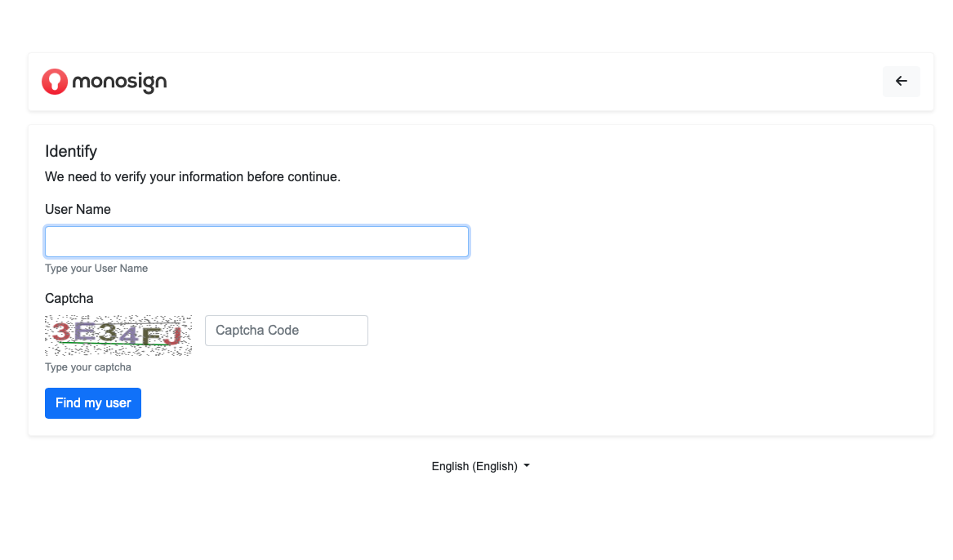Click the red monosign keyhole logo
Viewport: 953px width, 560px height.
(55, 82)
